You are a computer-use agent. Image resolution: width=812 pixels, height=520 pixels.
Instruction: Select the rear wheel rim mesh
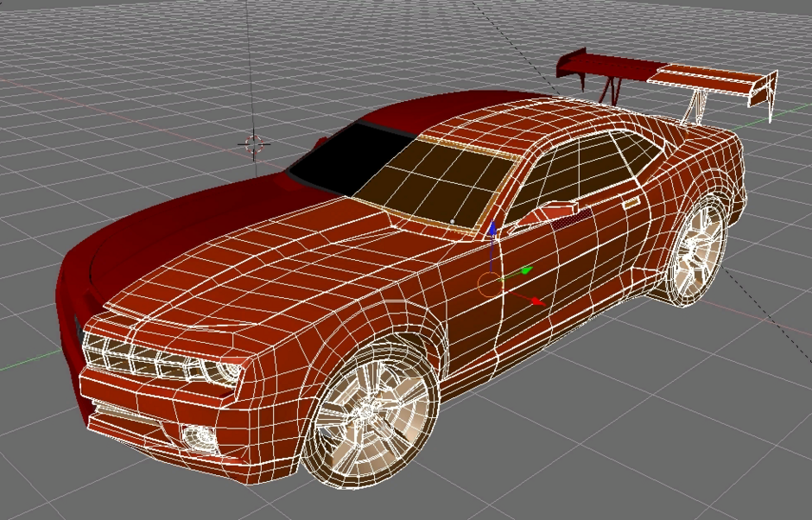[x=698, y=251]
